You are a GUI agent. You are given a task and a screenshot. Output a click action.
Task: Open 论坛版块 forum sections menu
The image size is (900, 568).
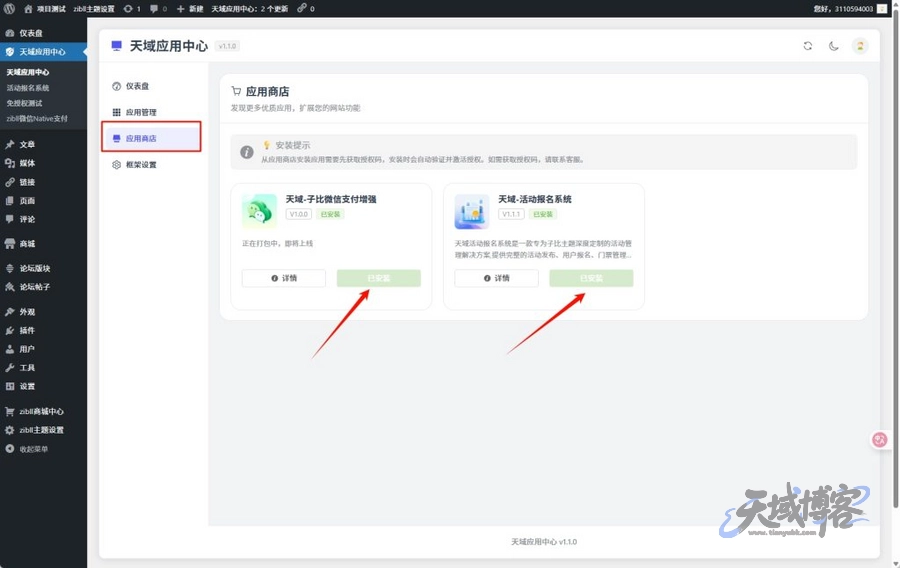[x=43, y=269]
